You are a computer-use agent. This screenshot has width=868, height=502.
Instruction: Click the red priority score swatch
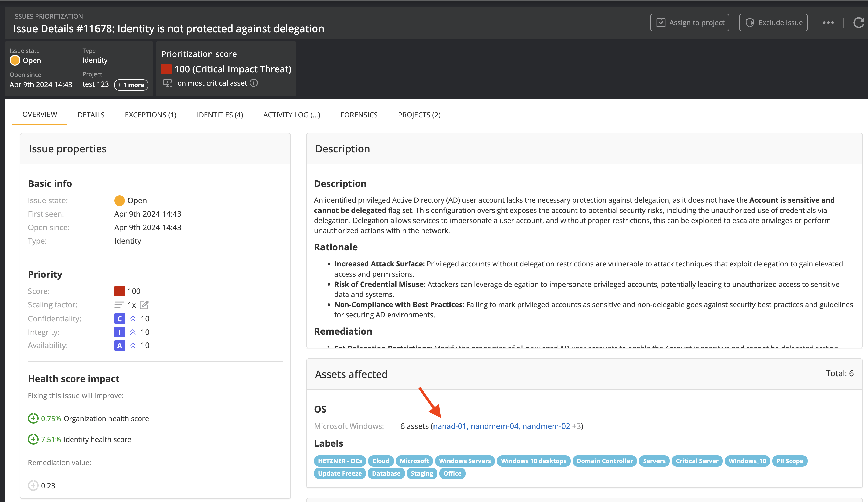119,291
